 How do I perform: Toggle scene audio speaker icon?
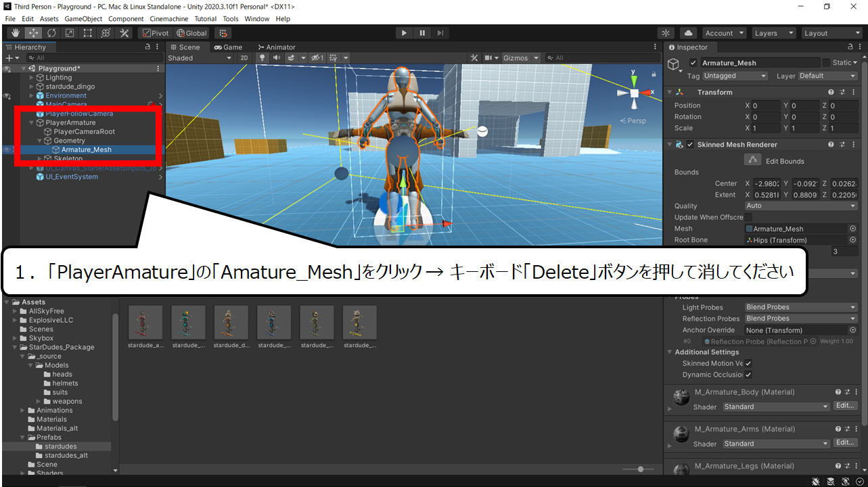click(276, 58)
